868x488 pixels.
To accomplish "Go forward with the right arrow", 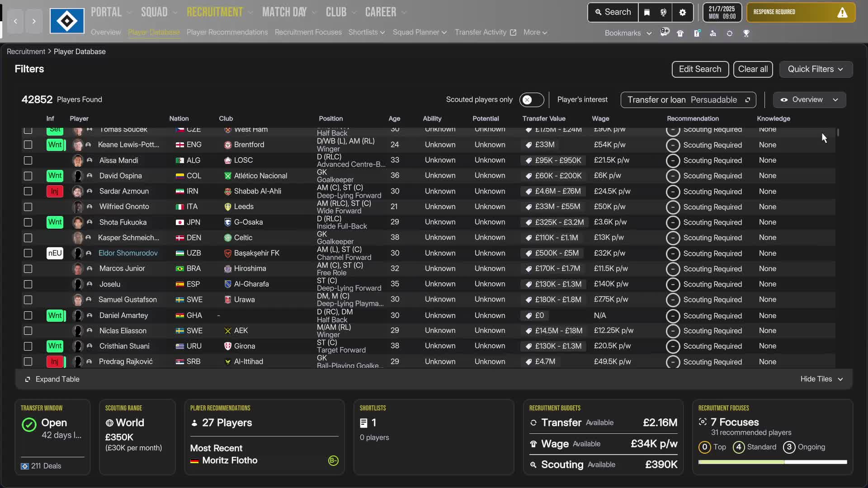I will click(34, 21).
